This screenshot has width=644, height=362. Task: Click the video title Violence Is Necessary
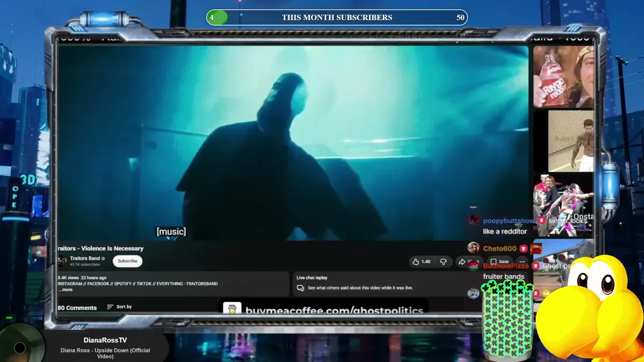(101, 248)
